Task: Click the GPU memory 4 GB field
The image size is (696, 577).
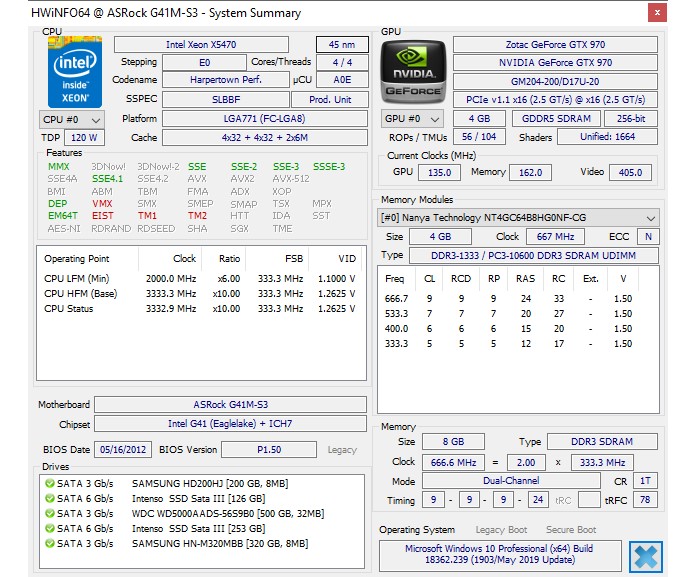Action: (x=479, y=119)
